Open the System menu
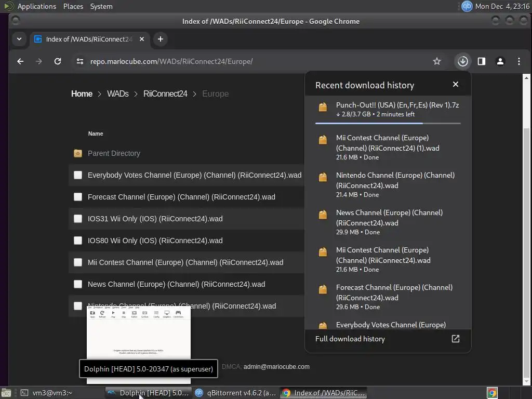 [x=101, y=6]
